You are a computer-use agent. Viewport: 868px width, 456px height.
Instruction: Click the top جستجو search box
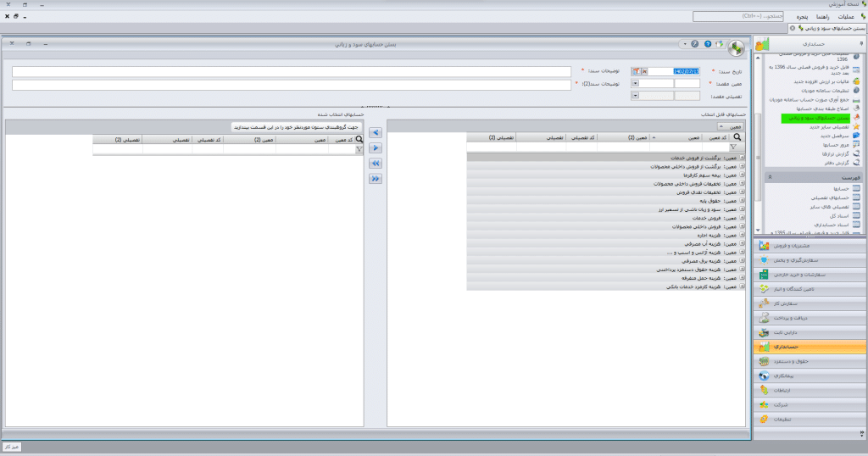[x=738, y=17]
